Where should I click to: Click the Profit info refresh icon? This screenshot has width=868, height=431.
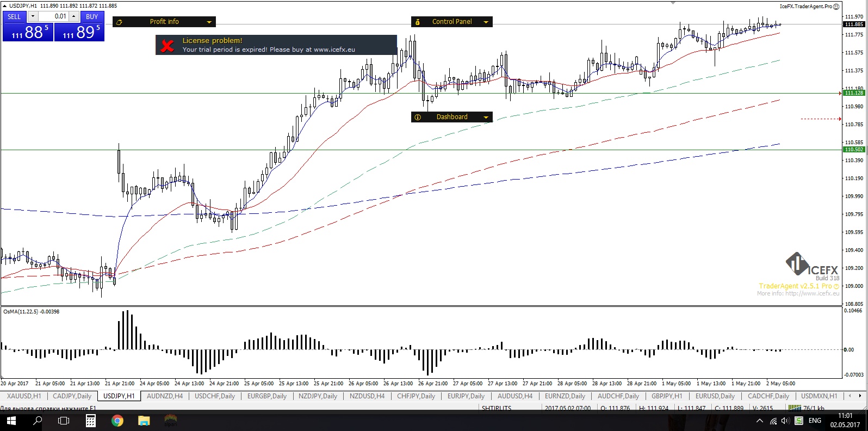119,22
